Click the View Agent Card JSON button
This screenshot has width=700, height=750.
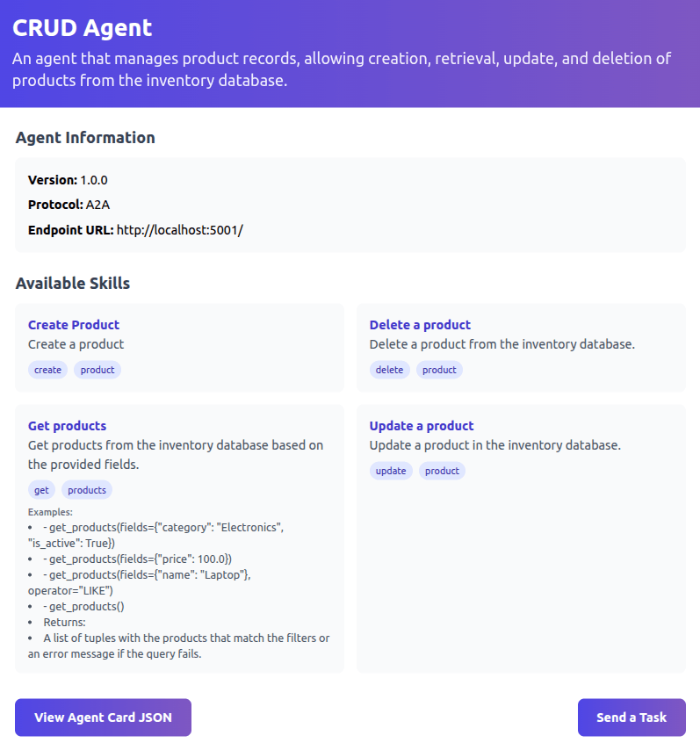[103, 718]
